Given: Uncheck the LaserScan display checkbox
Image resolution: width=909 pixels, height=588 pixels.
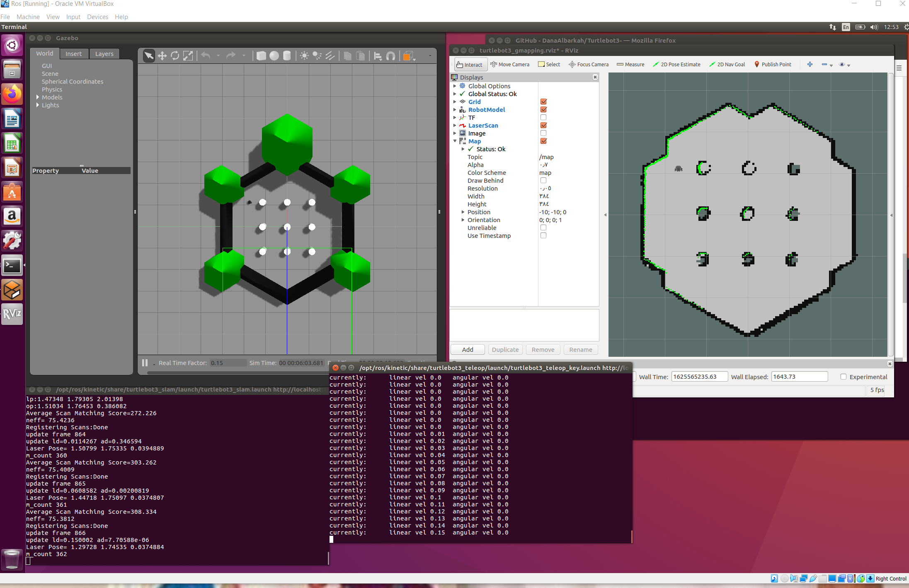Looking at the screenshot, I should pos(543,125).
